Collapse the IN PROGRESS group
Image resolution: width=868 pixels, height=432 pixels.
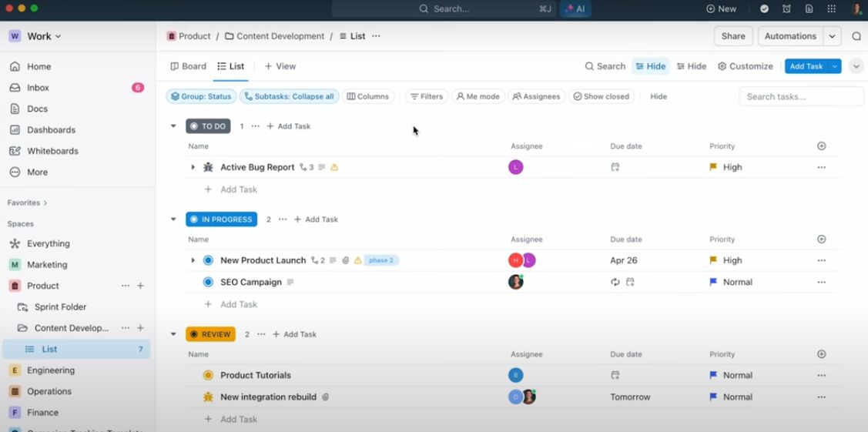coord(173,219)
